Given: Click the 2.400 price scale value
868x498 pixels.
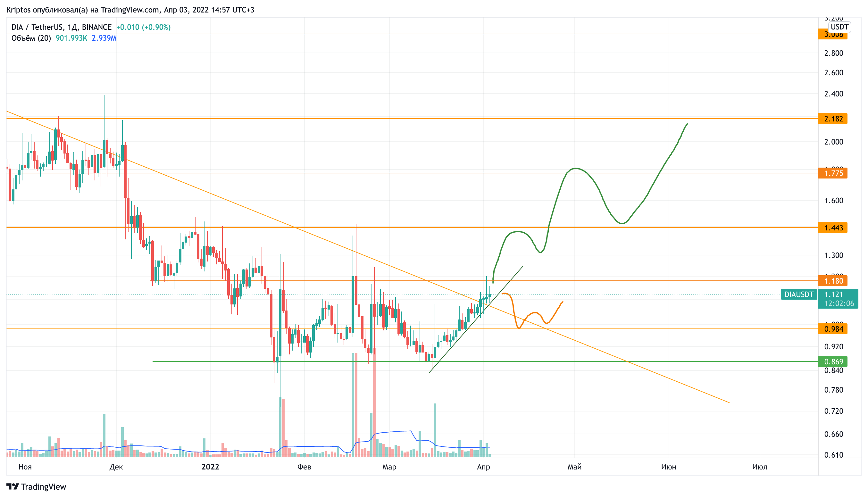Looking at the screenshot, I should pos(834,94).
